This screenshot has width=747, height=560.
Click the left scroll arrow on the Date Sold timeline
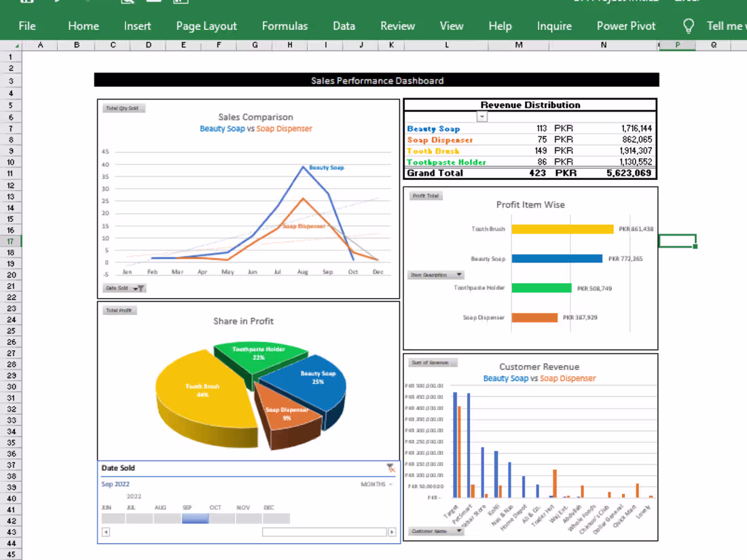tap(105, 531)
